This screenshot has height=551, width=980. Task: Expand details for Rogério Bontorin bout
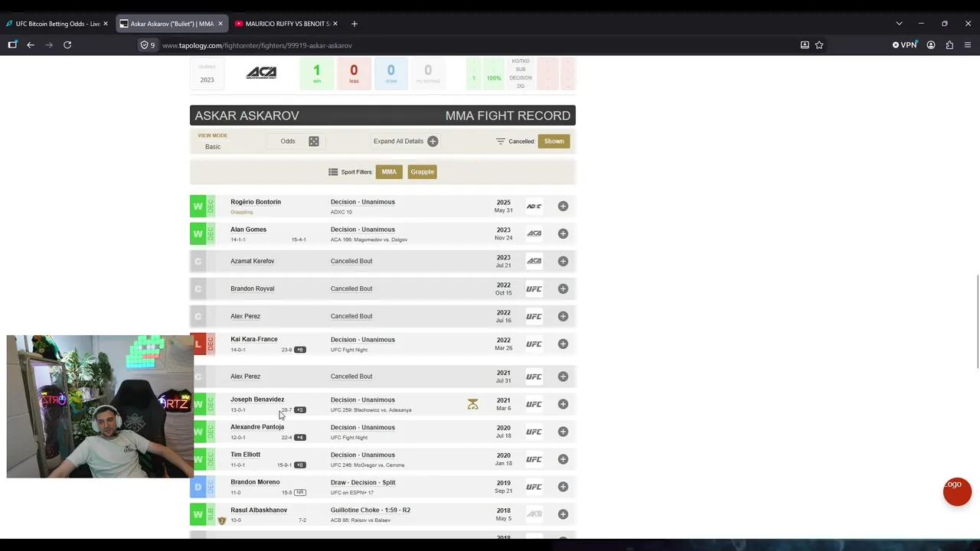click(563, 206)
